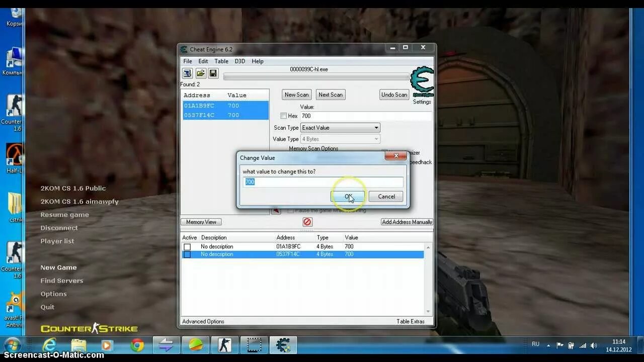The image size is (644, 362).
Task: Open the File menu
Action: (x=187, y=61)
